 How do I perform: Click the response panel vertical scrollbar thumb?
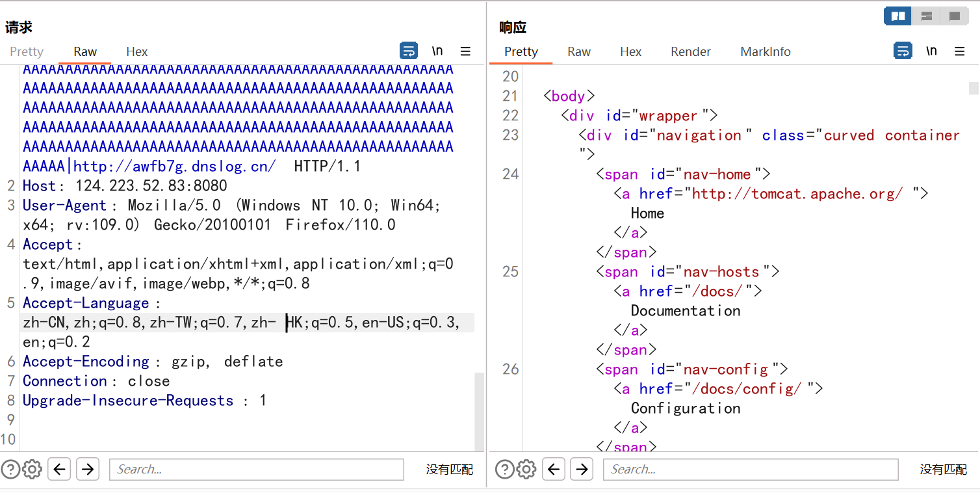click(x=974, y=88)
